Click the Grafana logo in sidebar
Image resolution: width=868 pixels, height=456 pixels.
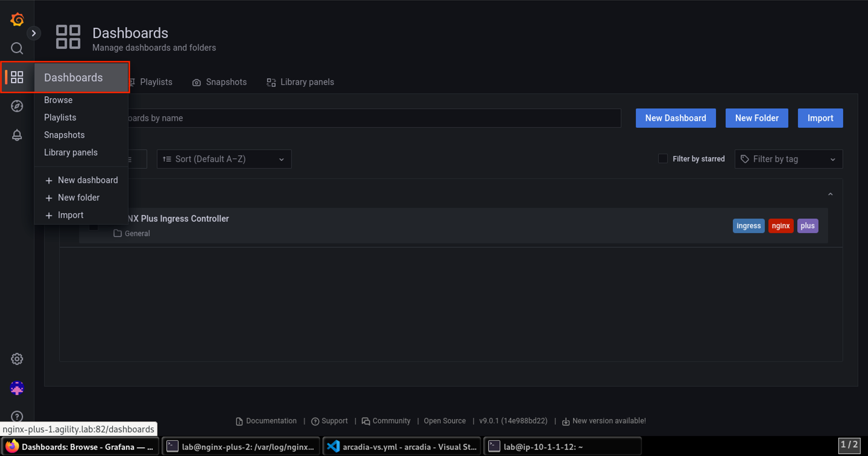[17, 19]
